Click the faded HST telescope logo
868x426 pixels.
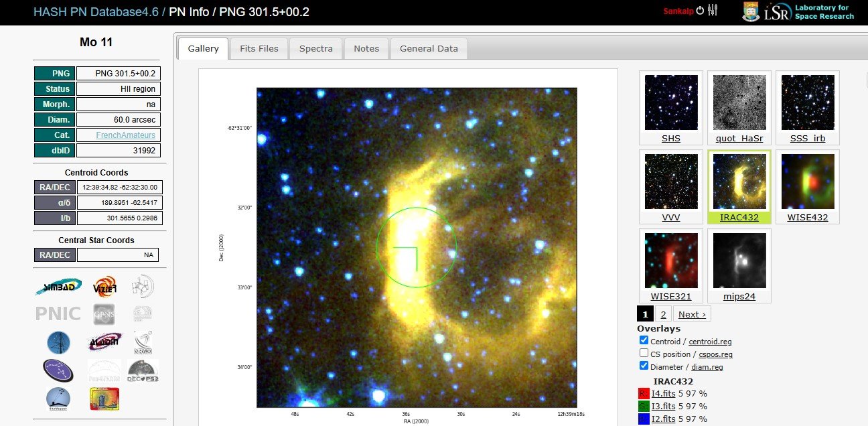click(x=143, y=286)
